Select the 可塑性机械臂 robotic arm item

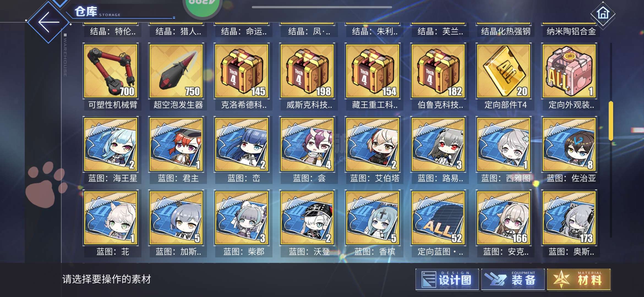pyautogui.click(x=111, y=71)
